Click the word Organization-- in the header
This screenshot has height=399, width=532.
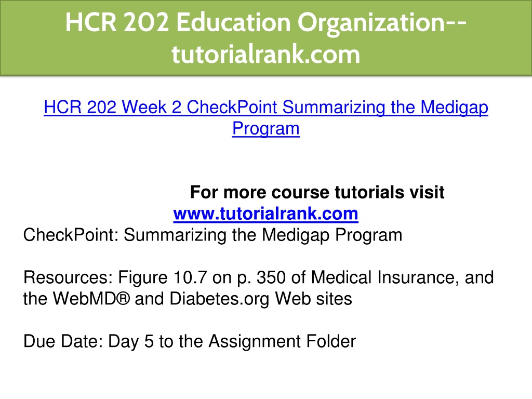pos(382,23)
